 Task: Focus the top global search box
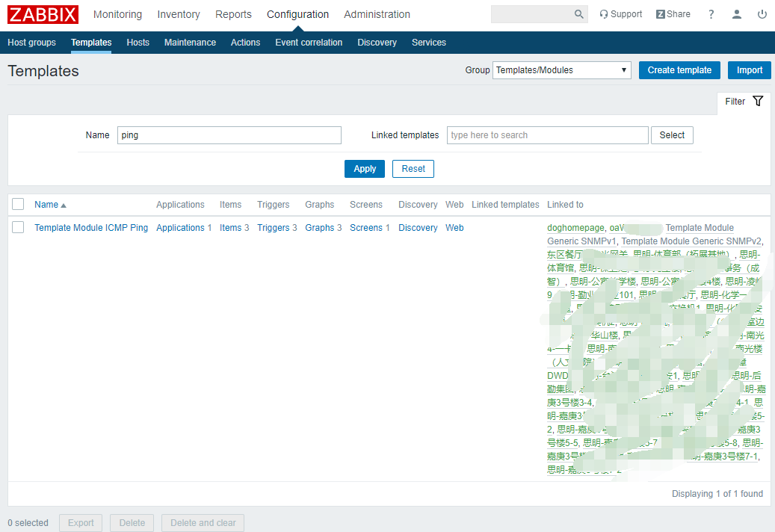(533, 14)
